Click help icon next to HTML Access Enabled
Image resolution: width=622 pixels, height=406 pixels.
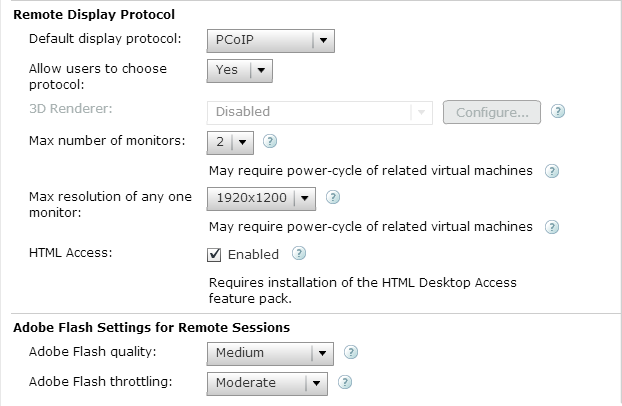click(298, 254)
